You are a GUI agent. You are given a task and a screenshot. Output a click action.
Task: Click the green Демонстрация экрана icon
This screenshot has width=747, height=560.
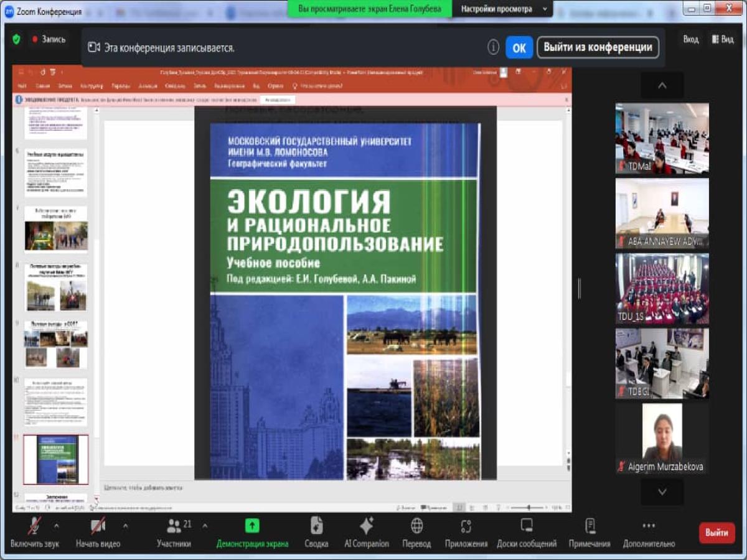coord(252,526)
